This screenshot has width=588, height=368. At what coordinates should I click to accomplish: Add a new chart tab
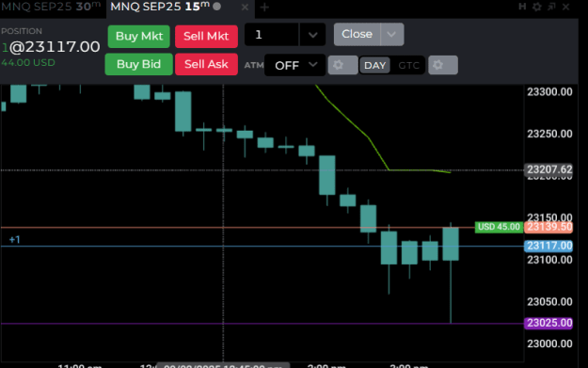264,8
